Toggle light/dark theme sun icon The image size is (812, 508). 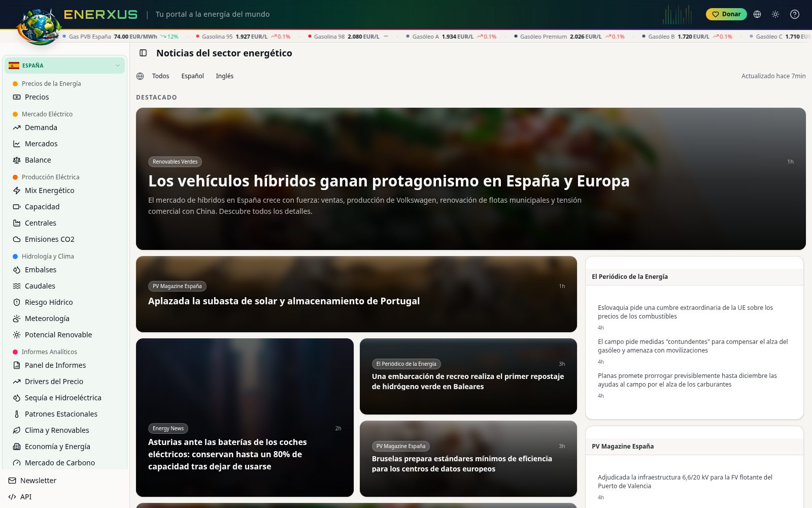click(x=775, y=14)
